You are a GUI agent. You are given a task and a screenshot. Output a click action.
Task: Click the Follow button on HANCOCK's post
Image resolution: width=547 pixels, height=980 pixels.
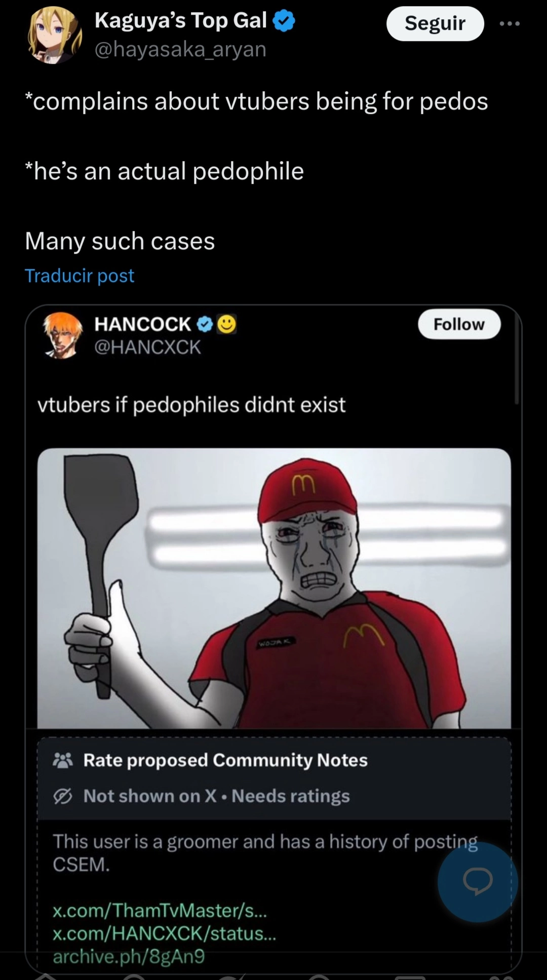[x=459, y=324]
